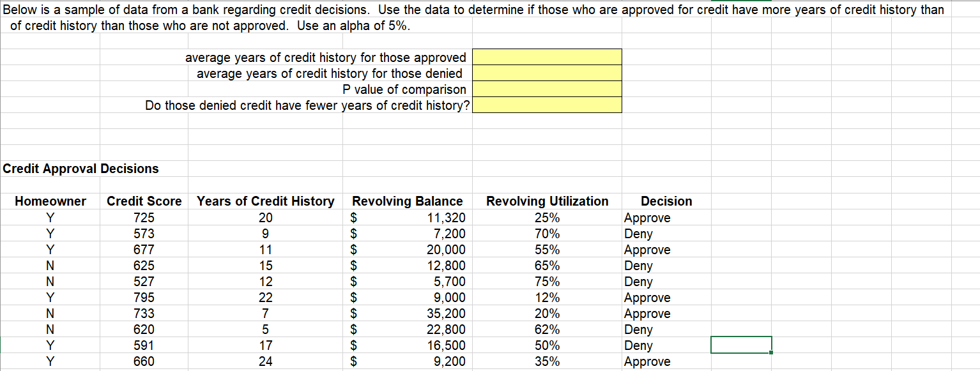
Task: Select the Credit Score column header
Action: coord(144,201)
